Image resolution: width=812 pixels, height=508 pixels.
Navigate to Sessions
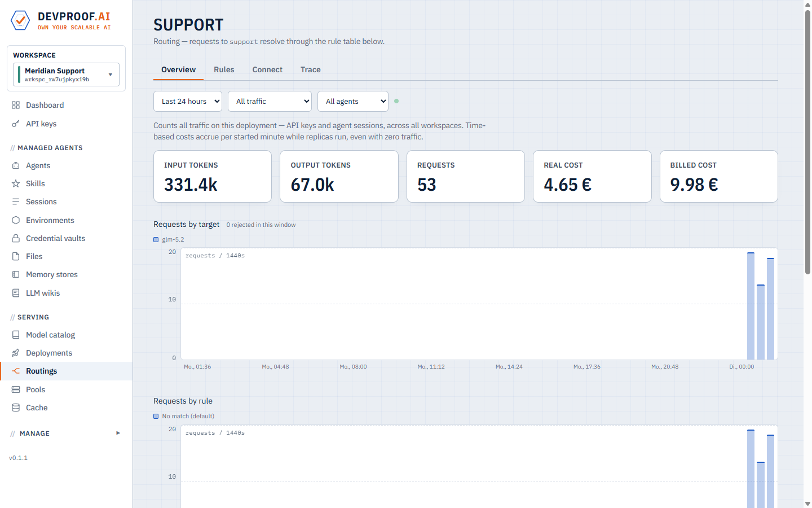click(66, 202)
